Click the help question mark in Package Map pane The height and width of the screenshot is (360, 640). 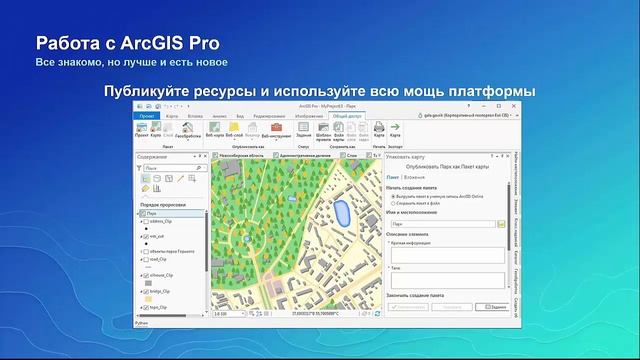[x=491, y=156]
